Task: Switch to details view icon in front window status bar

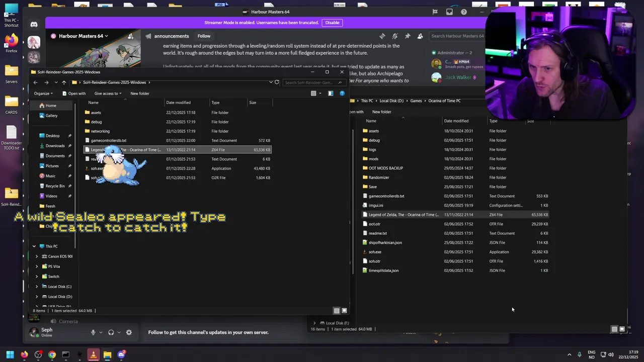Action: click(x=337, y=311)
